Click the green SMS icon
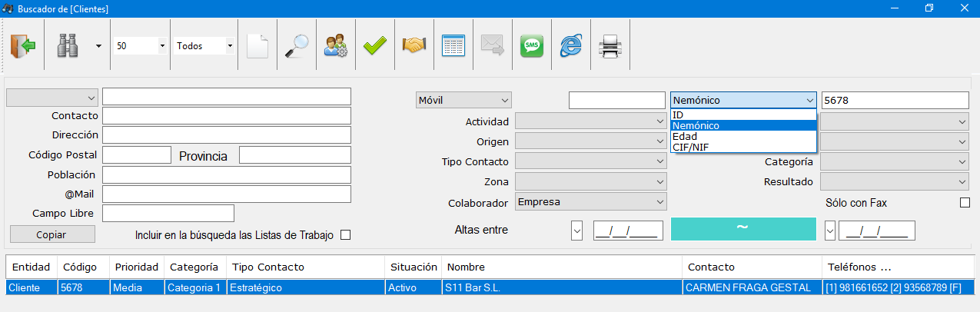Screen dimensions: 980x312 531,46
